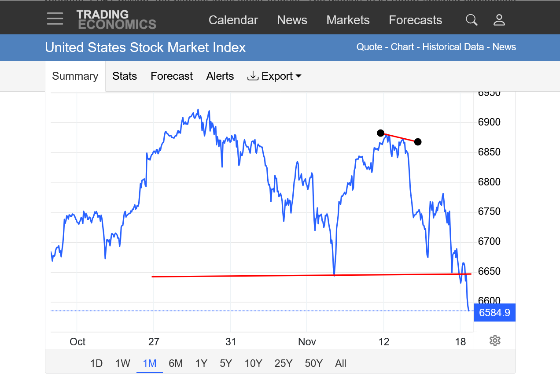Expand the Export dropdown
This screenshot has height=392, width=560.
[x=275, y=76]
